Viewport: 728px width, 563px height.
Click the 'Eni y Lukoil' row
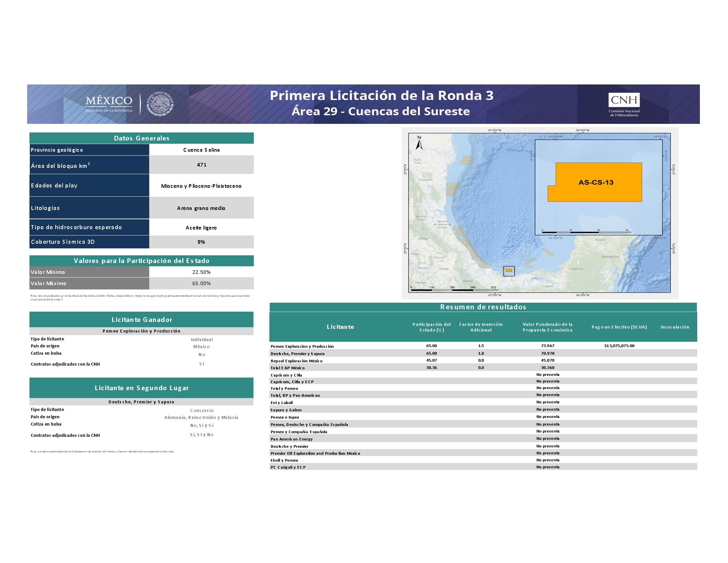483,402
